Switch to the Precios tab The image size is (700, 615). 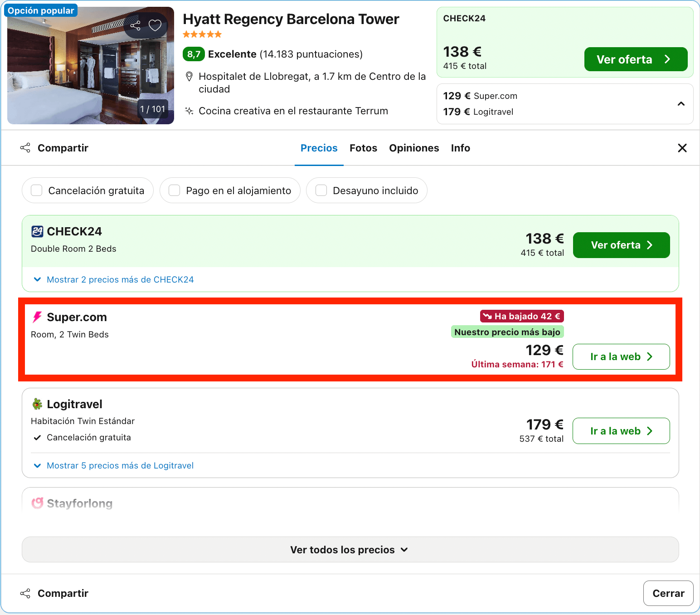click(319, 148)
